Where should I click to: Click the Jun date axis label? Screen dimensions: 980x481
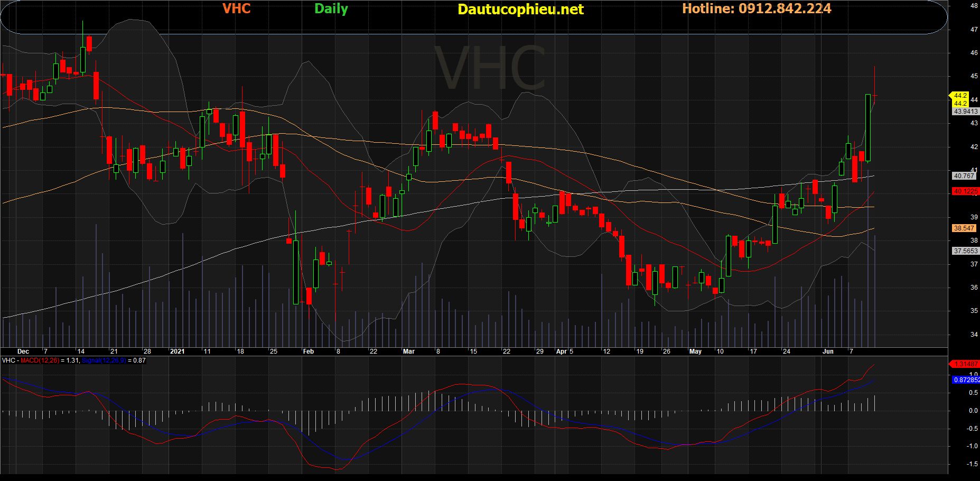pos(828,351)
